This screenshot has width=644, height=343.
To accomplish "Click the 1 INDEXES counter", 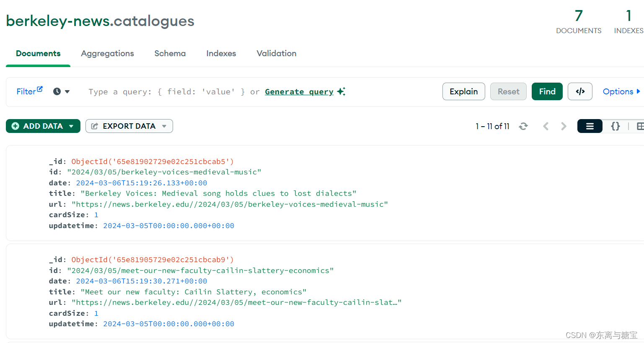I will [x=628, y=22].
